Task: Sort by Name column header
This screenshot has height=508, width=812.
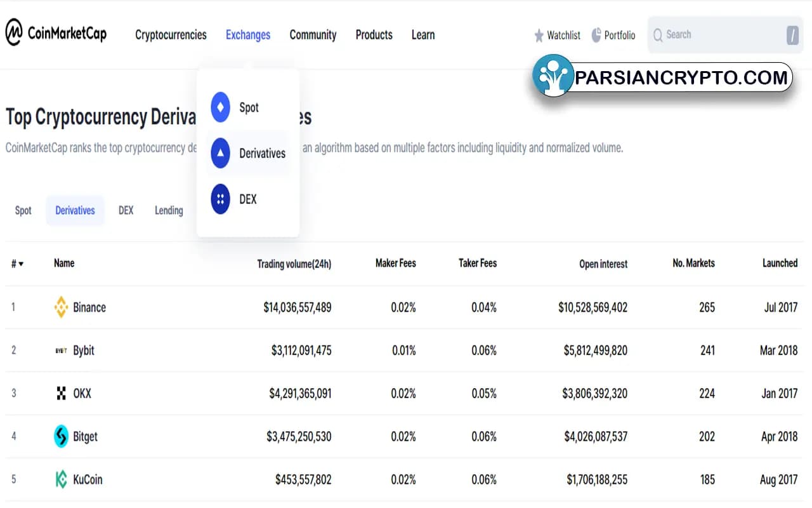Action: click(x=64, y=263)
